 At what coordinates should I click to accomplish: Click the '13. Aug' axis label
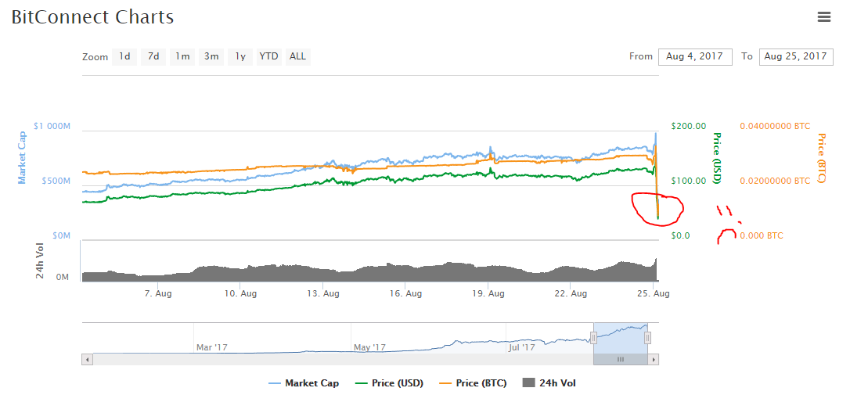pos(323,294)
